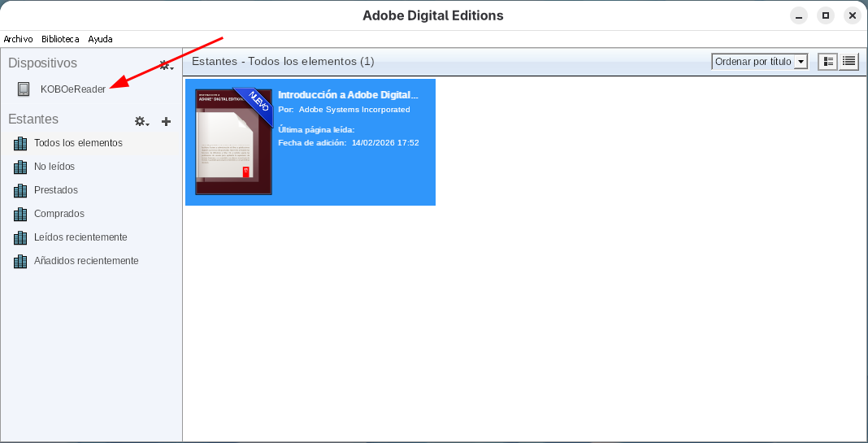Click the book cover thumbnail
Image resolution: width=868 pixels, height=443 pixels.
point(233,141)
